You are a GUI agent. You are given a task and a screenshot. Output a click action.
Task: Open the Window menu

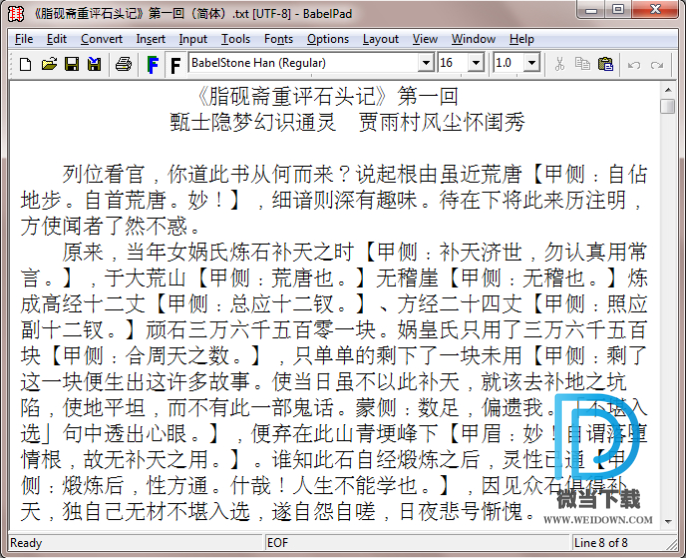[x=473, y=39]
